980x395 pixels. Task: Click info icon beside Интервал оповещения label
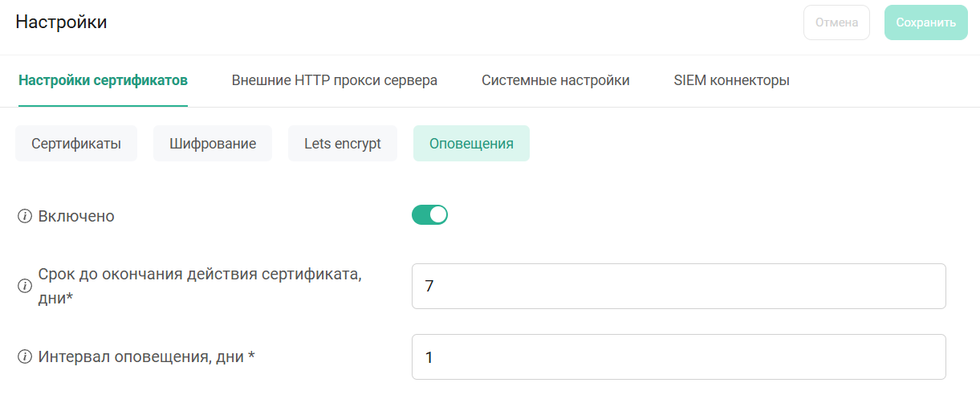[x=24, y=356]
